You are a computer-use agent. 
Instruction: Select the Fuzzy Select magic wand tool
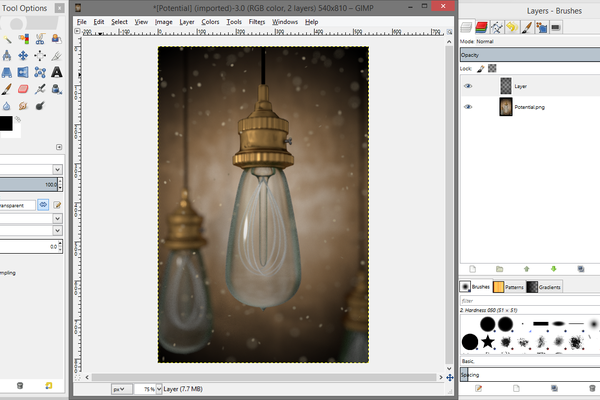(x=7, y=39)
